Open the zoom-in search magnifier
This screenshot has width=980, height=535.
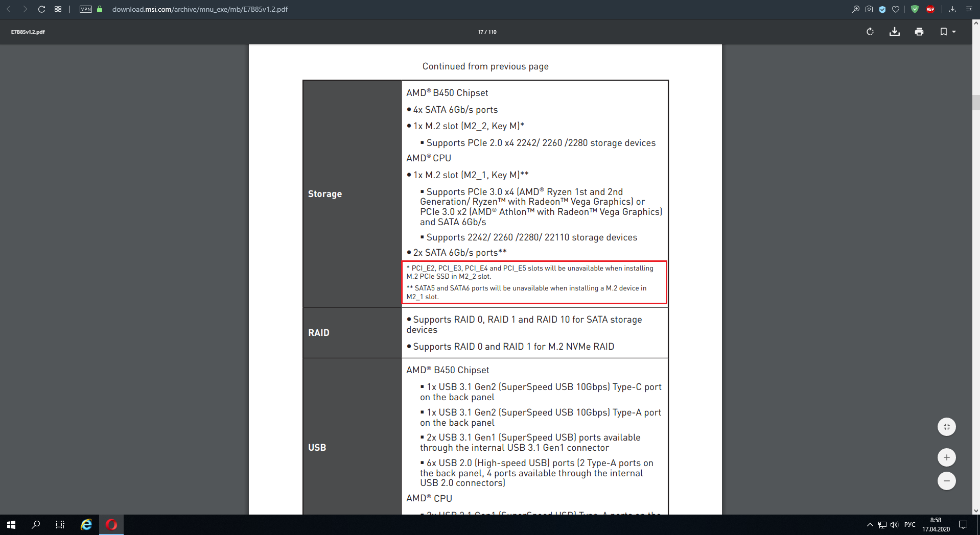(x=856, y=9)
